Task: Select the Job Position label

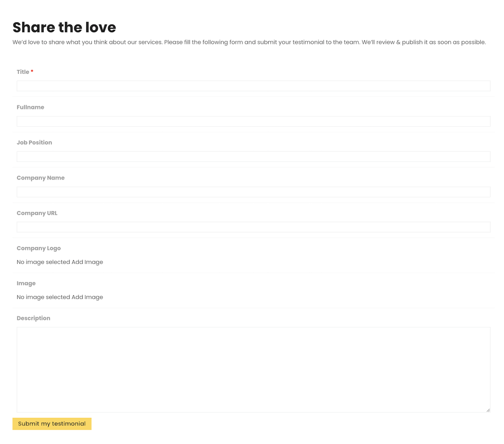Action: pyautogui.click(x=34, y=143)
